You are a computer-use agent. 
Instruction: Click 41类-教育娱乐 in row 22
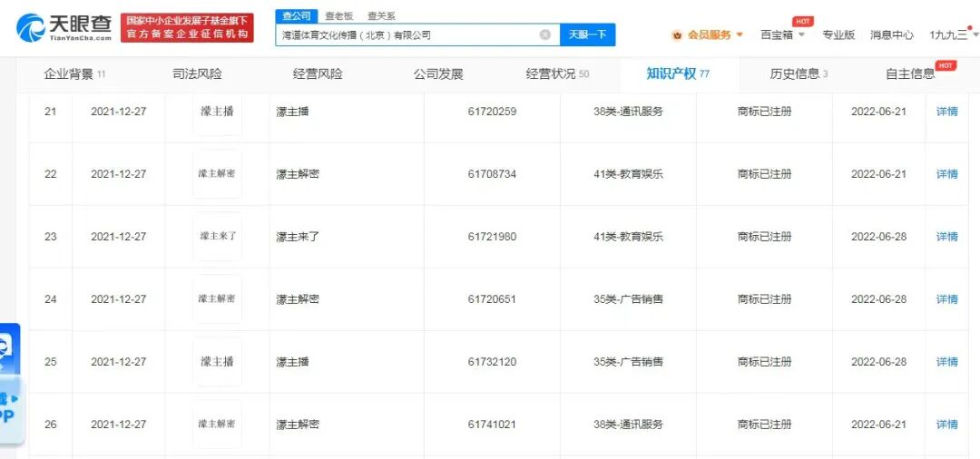coord(628,174)
